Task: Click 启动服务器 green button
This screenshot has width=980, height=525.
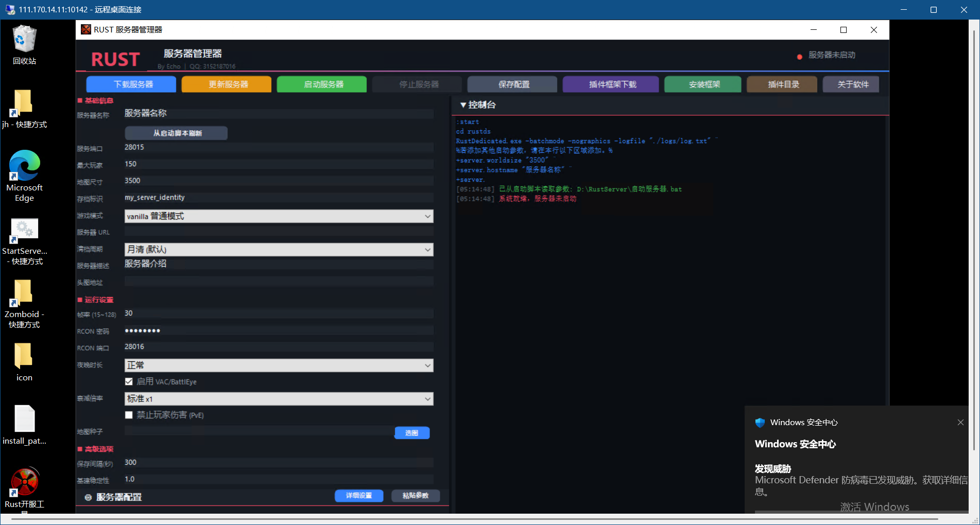Action: pos(322,84)
